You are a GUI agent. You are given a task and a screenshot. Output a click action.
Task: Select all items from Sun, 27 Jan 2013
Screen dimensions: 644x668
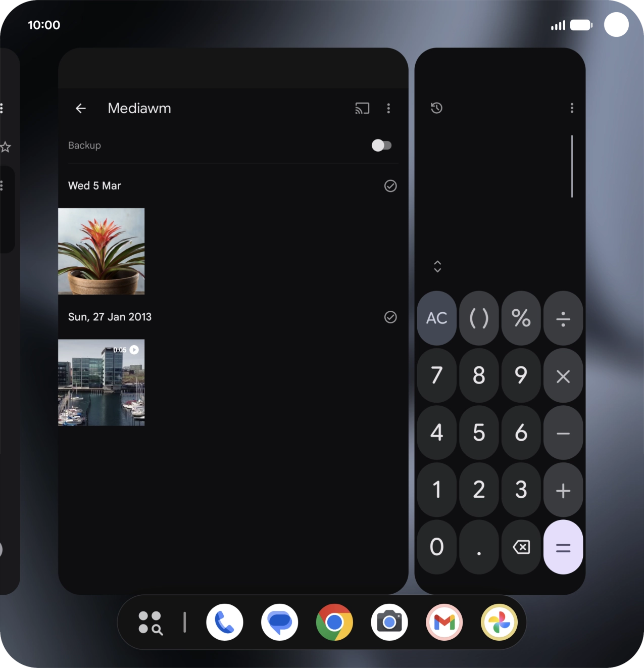click(390, 317)
